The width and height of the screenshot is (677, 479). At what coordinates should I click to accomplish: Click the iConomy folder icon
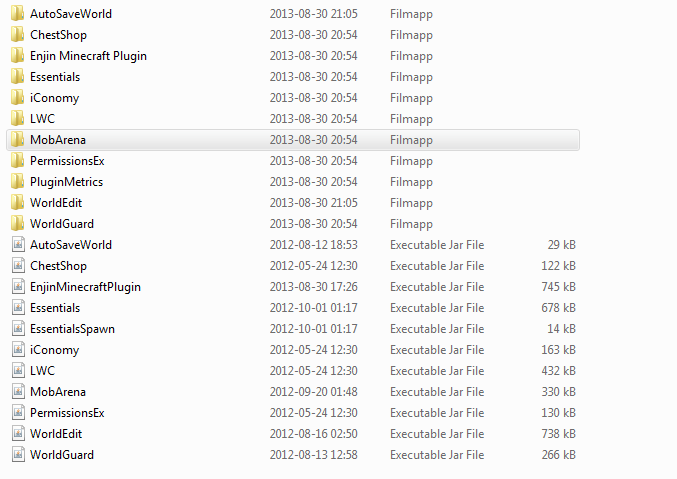tap(17, 98)
